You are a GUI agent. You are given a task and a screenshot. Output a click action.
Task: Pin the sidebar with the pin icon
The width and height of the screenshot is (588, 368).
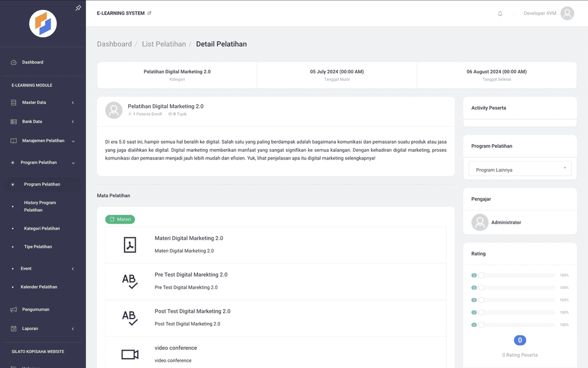[x=78, y=8]
